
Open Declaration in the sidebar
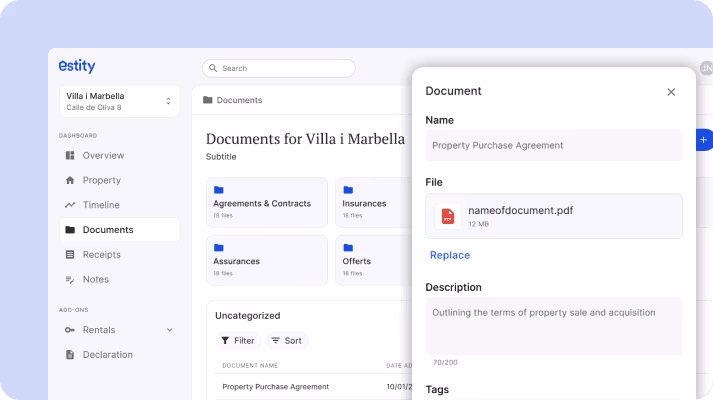[x=119, y=355]
